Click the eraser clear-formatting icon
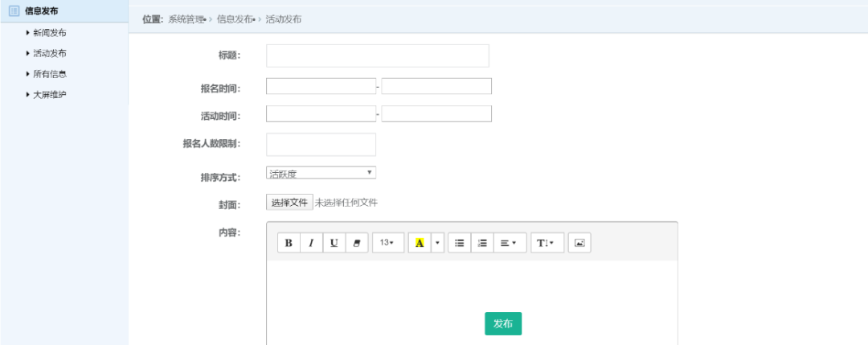Viewport: 868px width, 345px height. tap(357, 243)
